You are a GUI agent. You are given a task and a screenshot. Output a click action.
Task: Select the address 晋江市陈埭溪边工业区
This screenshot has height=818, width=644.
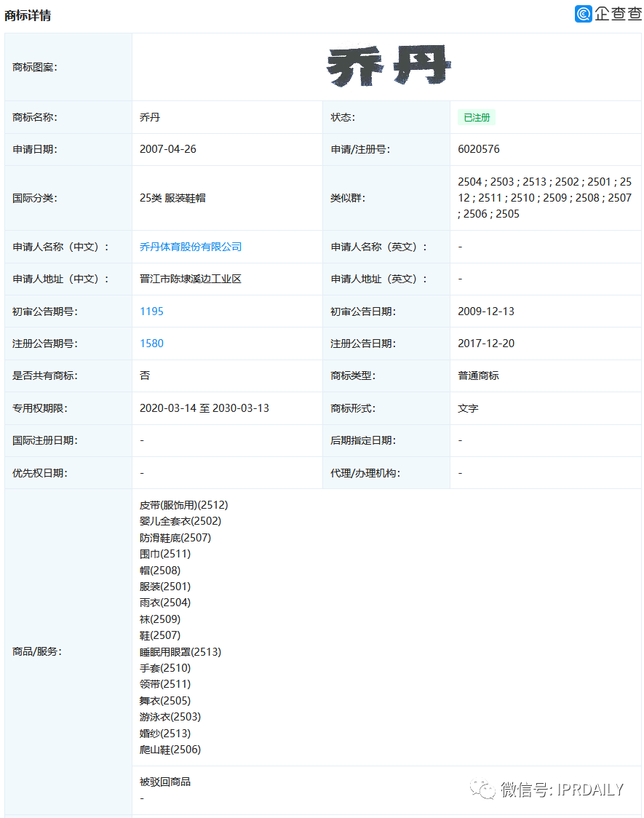[191, 279]
